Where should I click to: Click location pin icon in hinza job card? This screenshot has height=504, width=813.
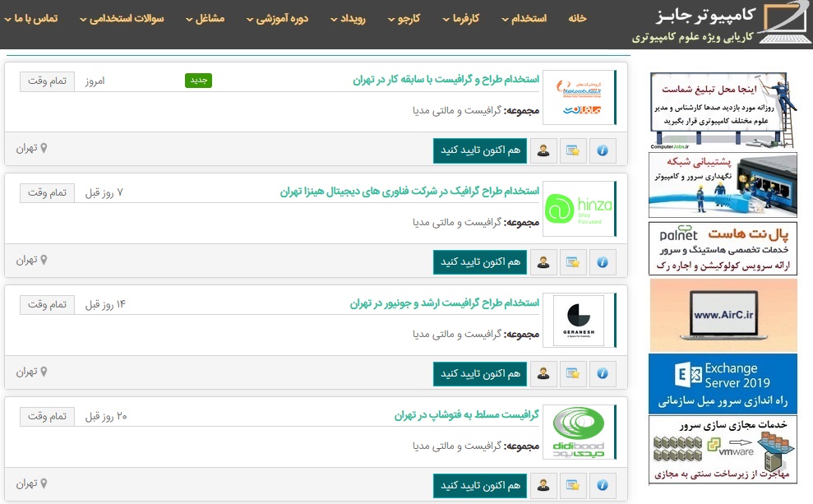click(x=44, y=260)
